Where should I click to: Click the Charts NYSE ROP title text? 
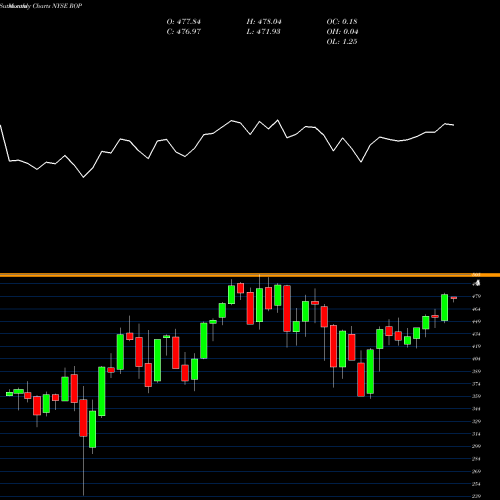click(x=57, y=6)
